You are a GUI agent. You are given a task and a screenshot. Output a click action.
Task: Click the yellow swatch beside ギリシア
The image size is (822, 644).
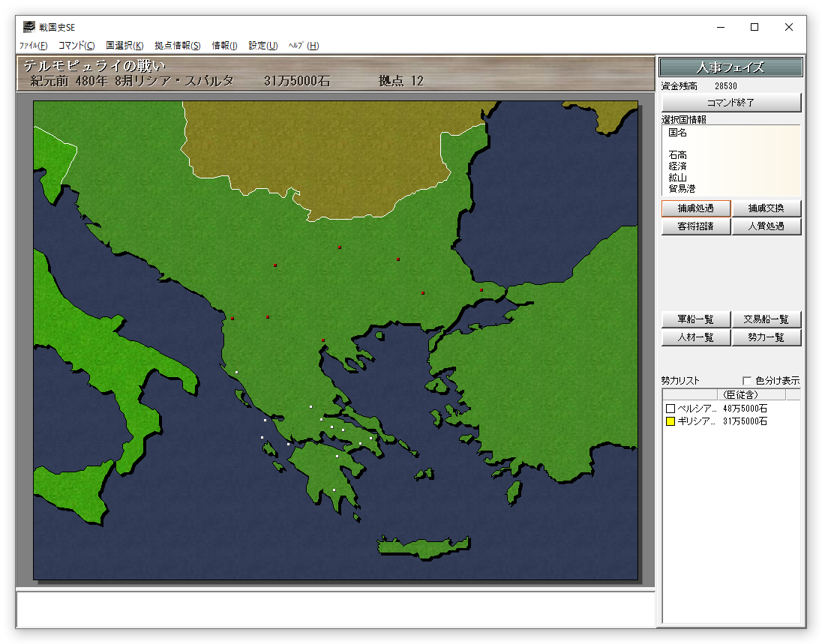[x=670, y=422]
